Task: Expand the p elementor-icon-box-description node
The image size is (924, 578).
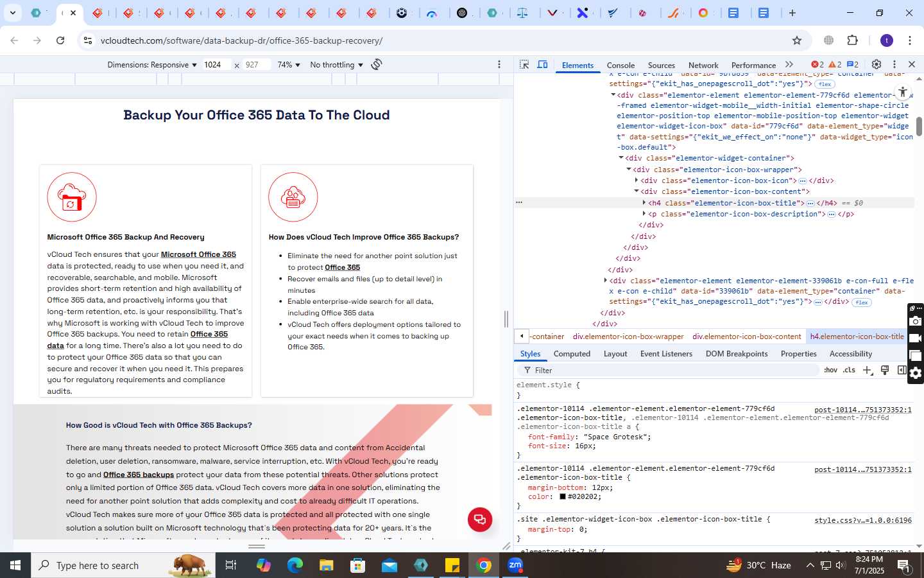Action: point(644,214)
